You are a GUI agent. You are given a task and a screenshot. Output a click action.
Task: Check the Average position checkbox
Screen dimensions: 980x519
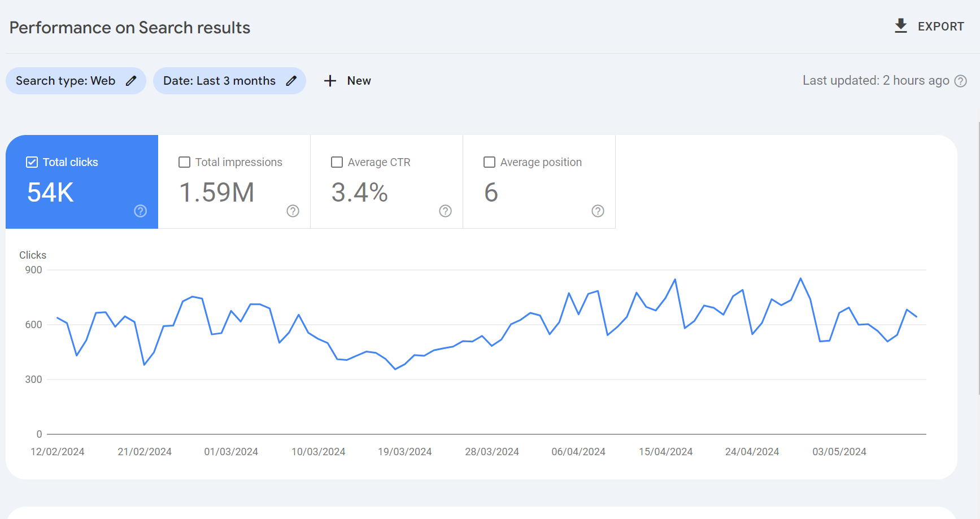coord(489,162)
